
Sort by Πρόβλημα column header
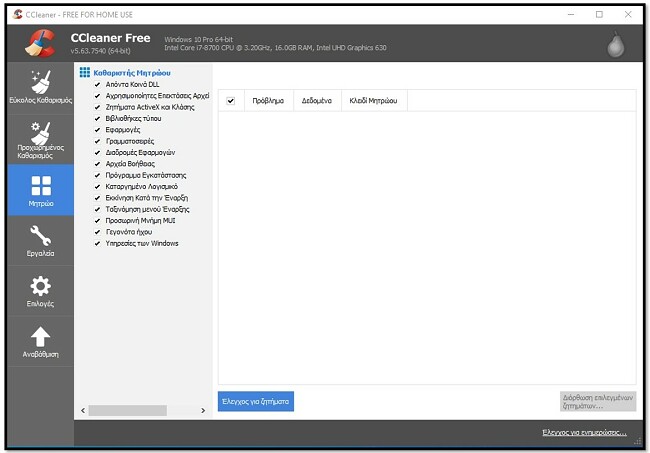pos(269,101)
